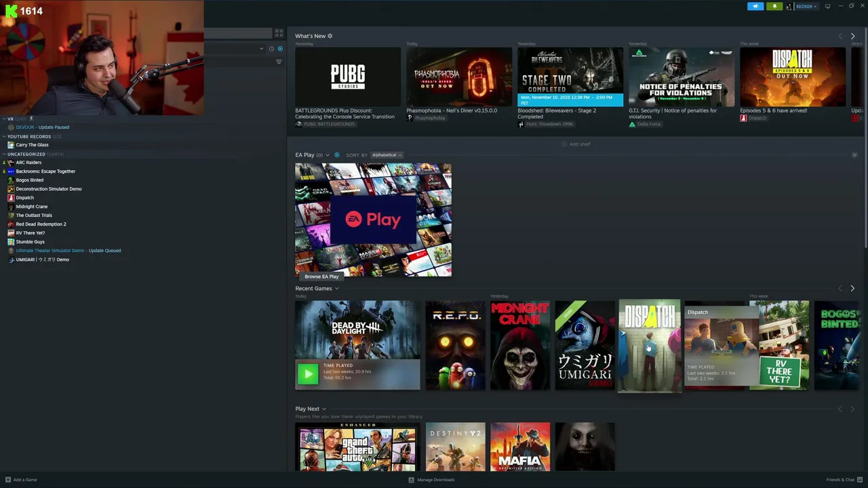Open the green notifications bell
The width and height of the screenshot is (868, 488).
pyautogui.click(x=774, y=6)
